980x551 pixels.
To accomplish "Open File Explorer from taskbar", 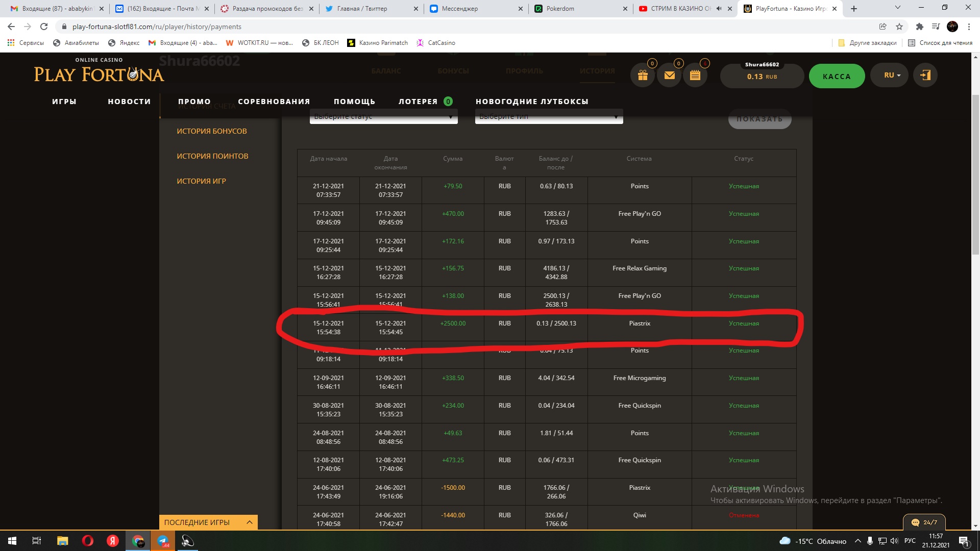I will 62,541.
